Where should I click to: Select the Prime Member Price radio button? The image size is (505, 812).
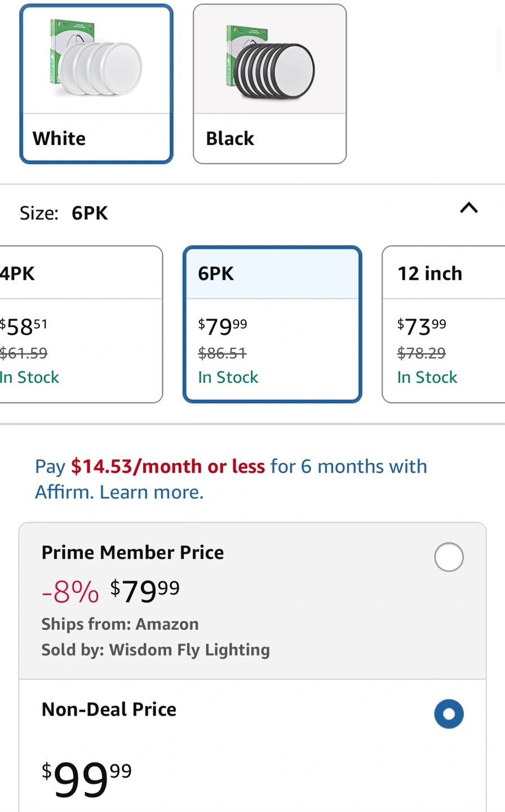449,557
